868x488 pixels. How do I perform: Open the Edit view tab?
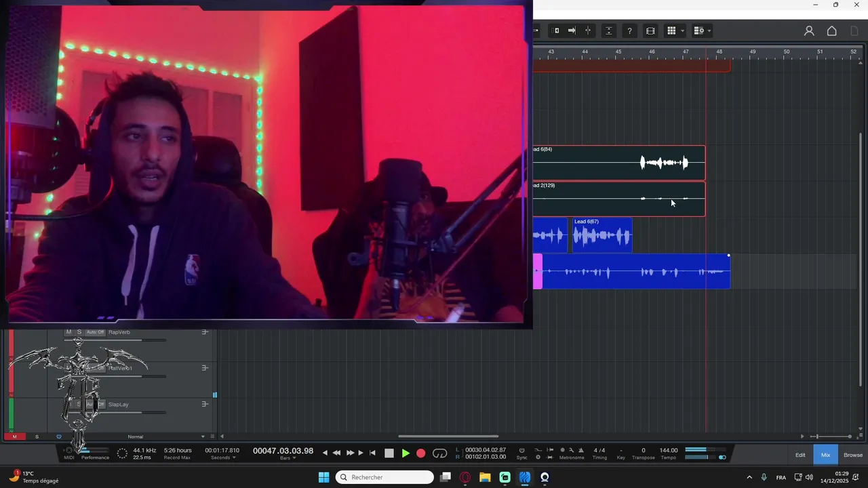pyautogui.click(x=800, y=455)
